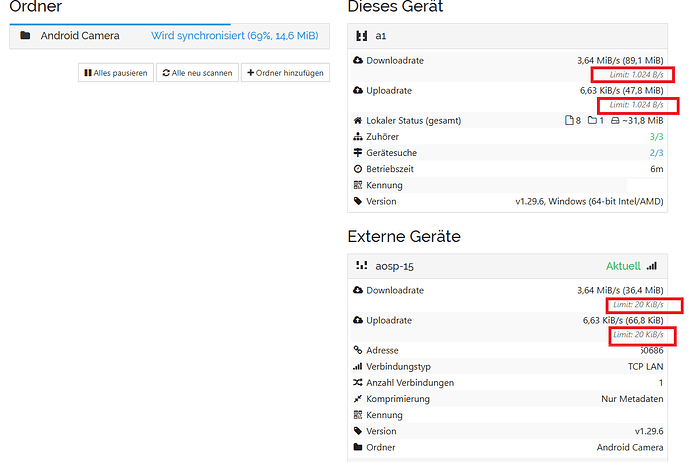Click 'Limit: 1.024 B/s' under a1 Uploadrate
Viewport: 689px width, 462px height.
pyautogui.click(x=636, y=105)
